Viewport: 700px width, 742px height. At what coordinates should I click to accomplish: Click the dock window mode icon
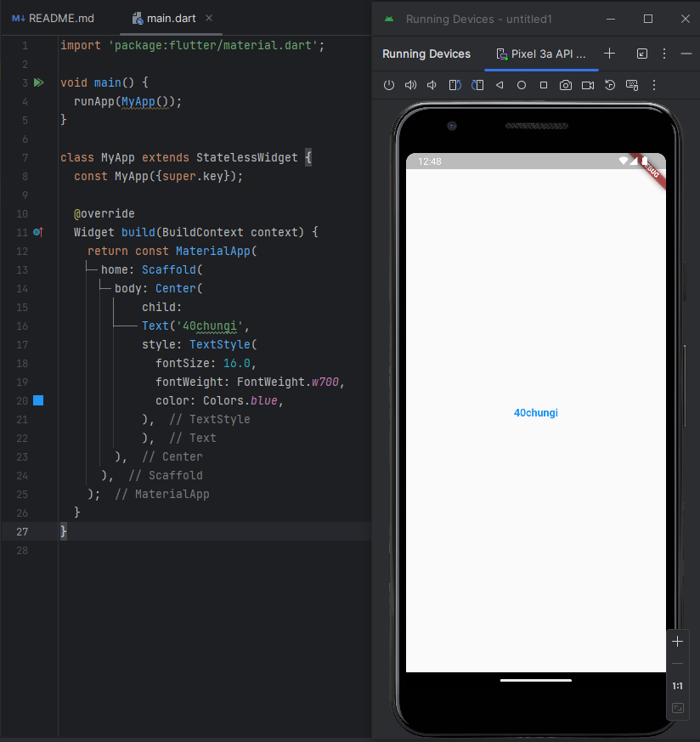point(642,54)
